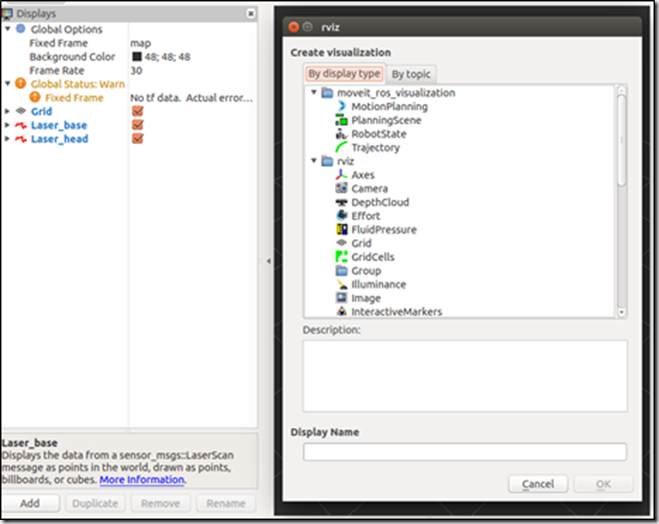
Task: Select the Effort display icon
Action: pos(342,216)
